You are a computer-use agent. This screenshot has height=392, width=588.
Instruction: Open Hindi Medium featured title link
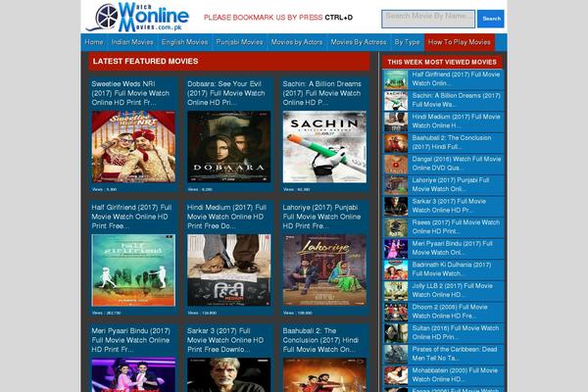click(x=226, y=217)
